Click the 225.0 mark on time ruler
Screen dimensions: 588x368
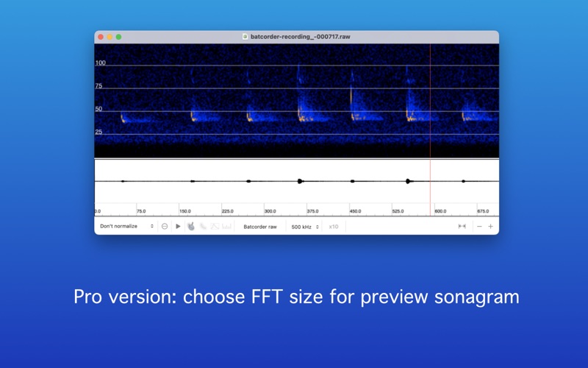[227, 211]
